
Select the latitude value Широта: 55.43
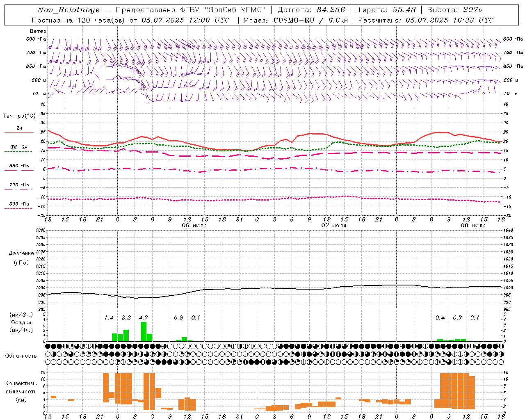point(386,10)
